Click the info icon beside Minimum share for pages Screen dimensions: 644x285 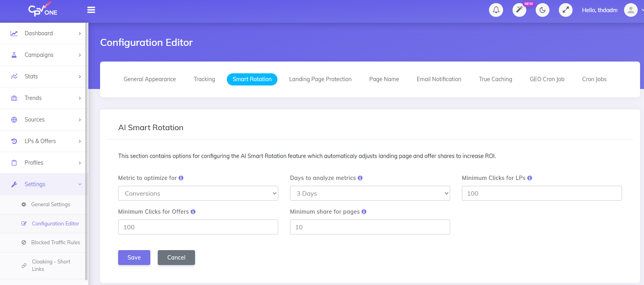(x=364, y=212)
